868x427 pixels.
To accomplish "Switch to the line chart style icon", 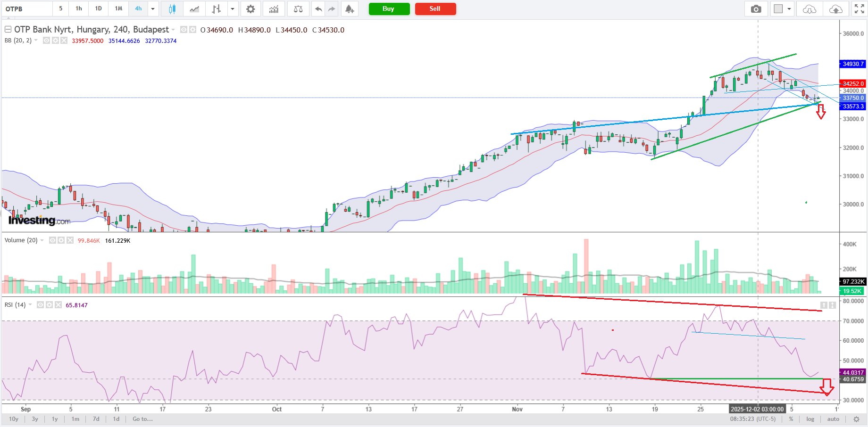I will (x=194, y=9).
